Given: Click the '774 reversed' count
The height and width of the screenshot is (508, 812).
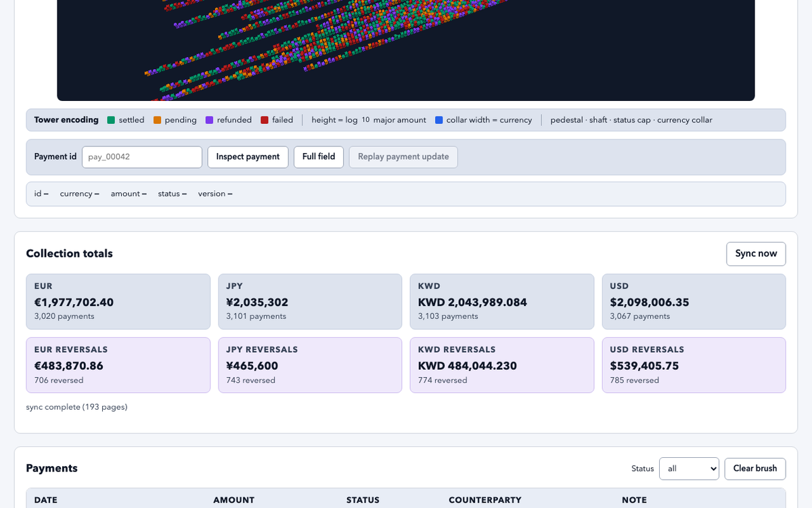Looking at the screenshot, I should pyautogui.click(x=443, y=380).
